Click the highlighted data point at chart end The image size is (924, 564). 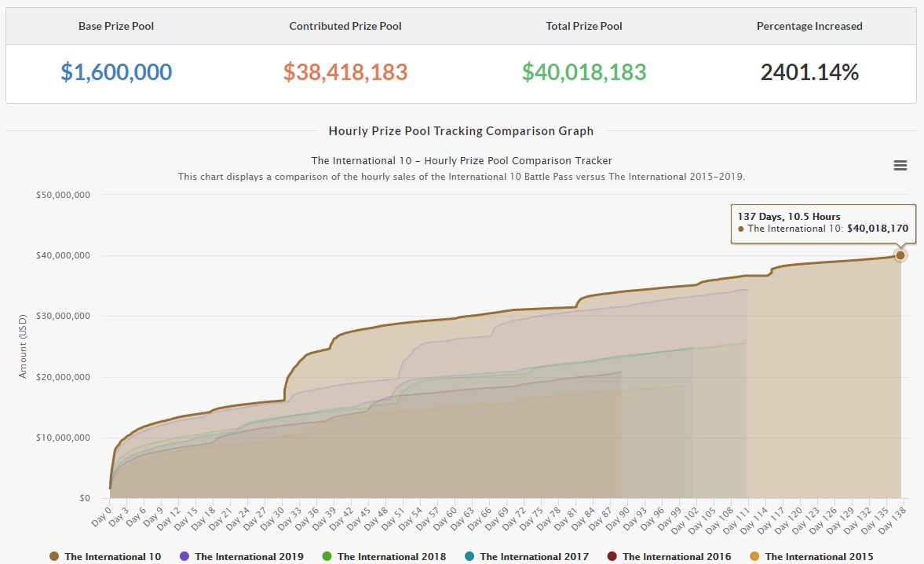point(900,255)
